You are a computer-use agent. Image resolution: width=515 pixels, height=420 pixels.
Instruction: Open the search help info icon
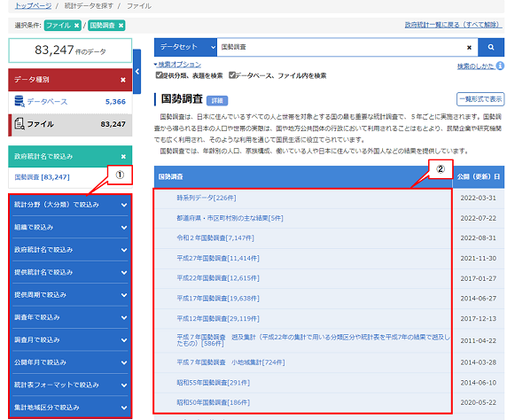(x=500, y=66)
